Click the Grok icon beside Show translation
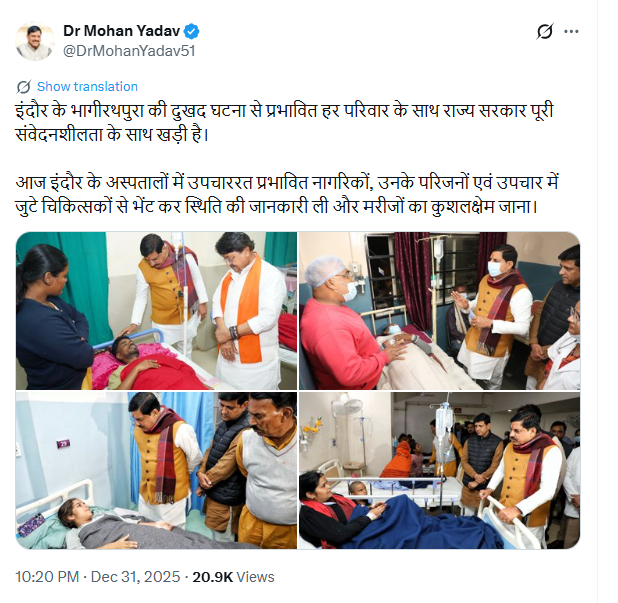The height and width of the screenshot is (603, 618). pos(24,87)
